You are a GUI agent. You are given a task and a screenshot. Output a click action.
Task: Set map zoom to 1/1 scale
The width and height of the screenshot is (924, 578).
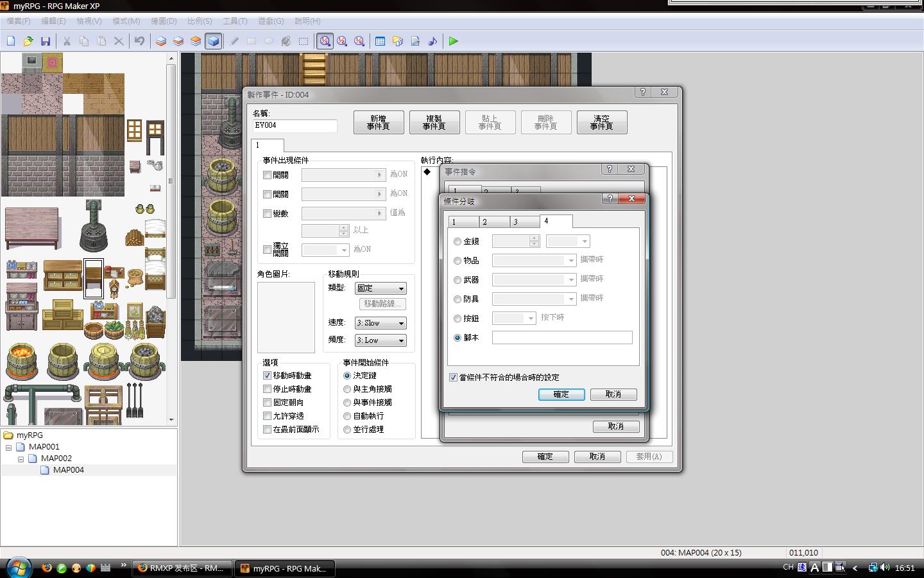point(325,41)
